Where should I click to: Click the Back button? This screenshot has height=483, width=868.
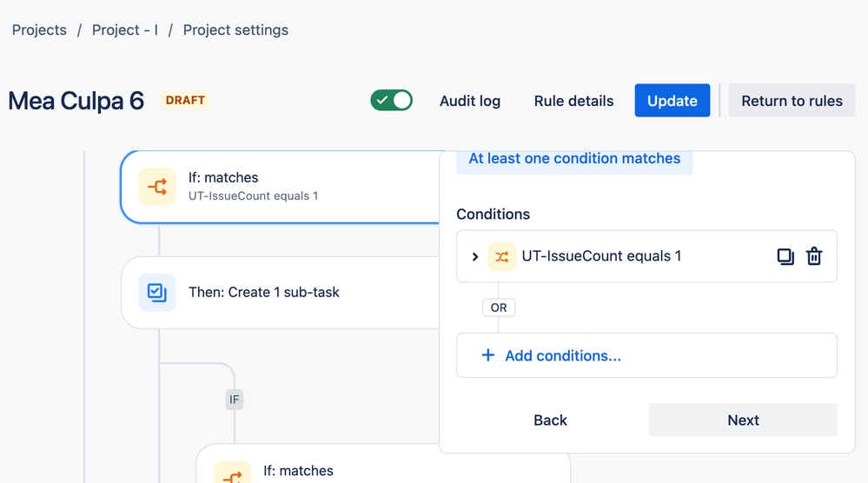550,420
